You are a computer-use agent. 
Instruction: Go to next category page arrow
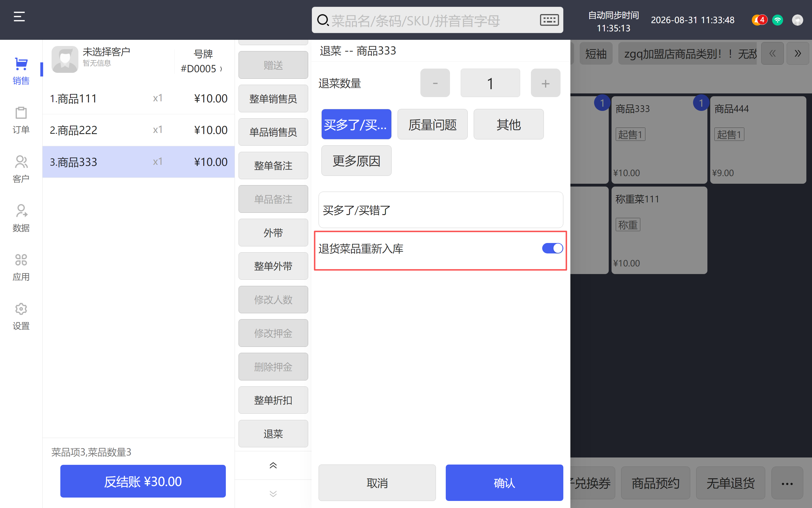[798, 53]
